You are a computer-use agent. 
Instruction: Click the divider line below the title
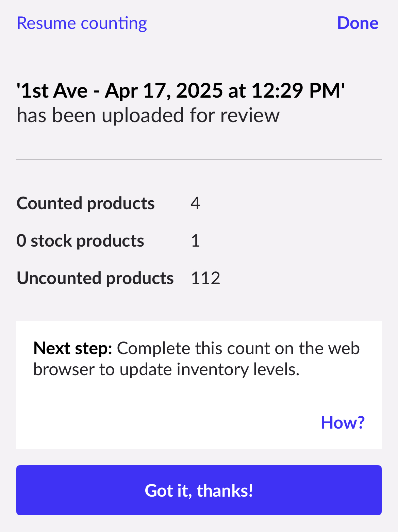point(199,159)
